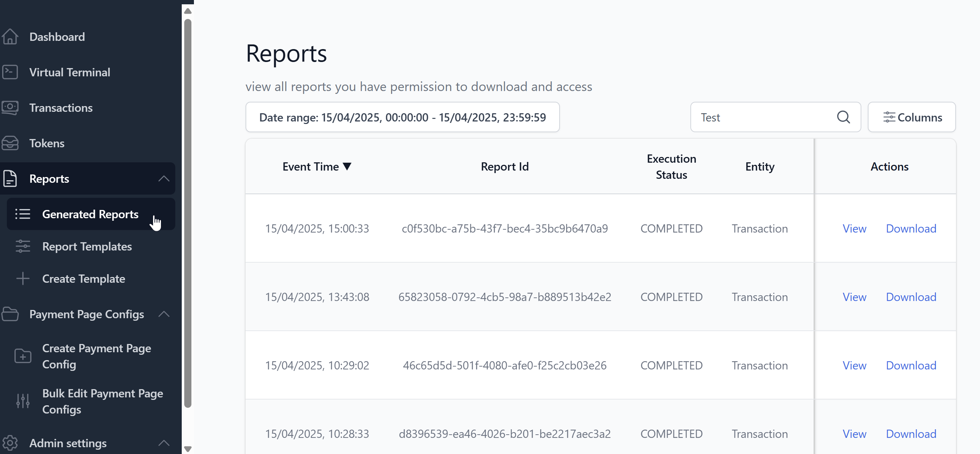Click Transaction entity in the 10:29:02 row
The height and width of the screenshot is (454, 980).
pos(760,365)
